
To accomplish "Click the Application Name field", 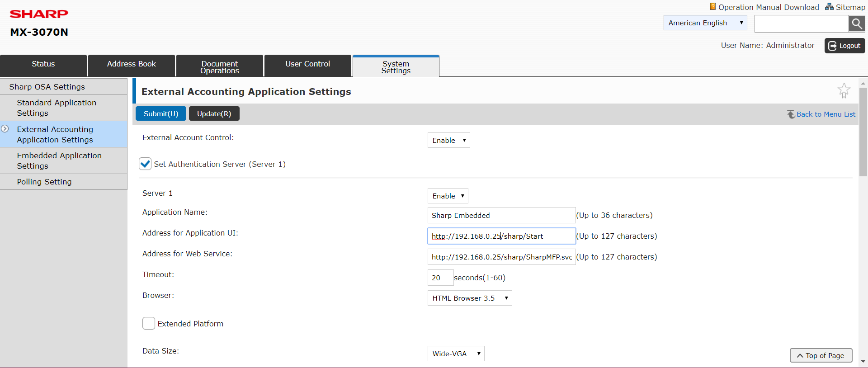I will point(501,215).
